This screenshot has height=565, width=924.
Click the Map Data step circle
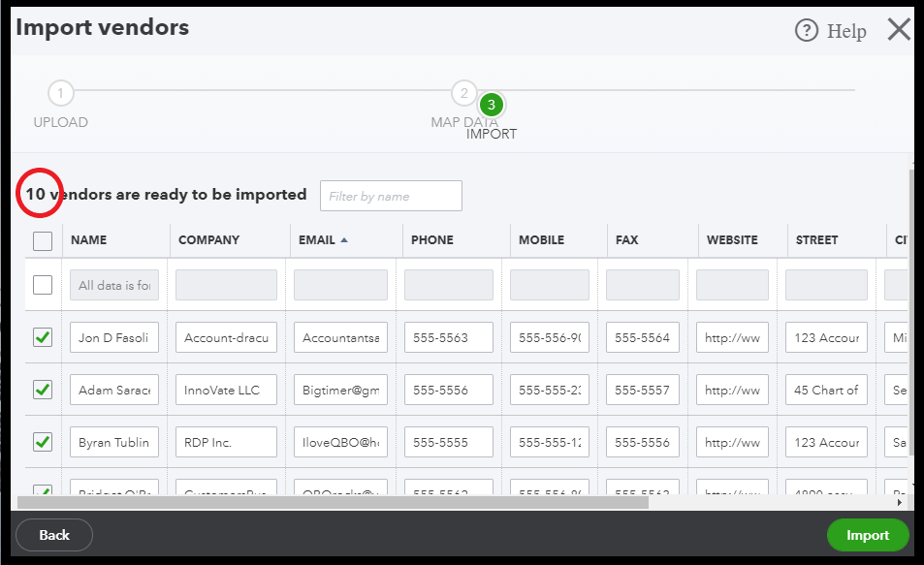463,92
